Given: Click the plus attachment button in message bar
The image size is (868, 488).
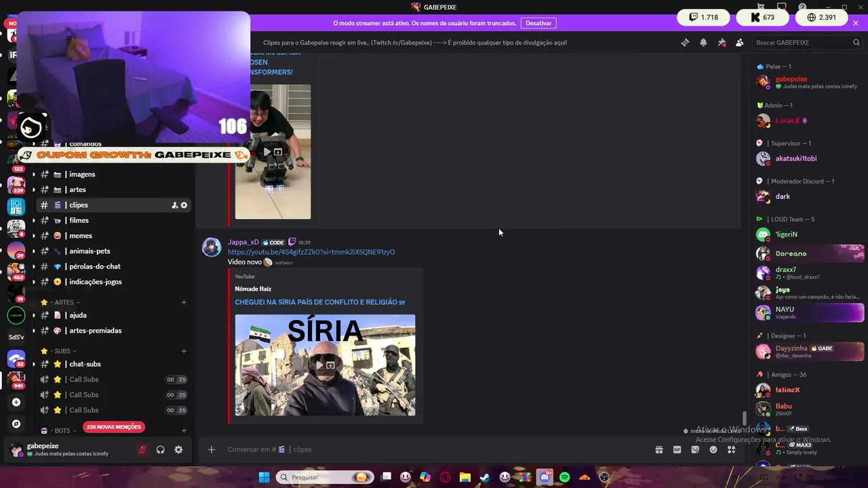Looking at the screenshot, I should click(211, 449).
